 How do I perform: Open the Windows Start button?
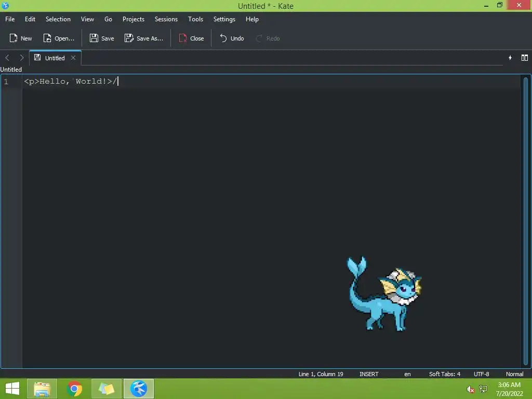point(12,389)
